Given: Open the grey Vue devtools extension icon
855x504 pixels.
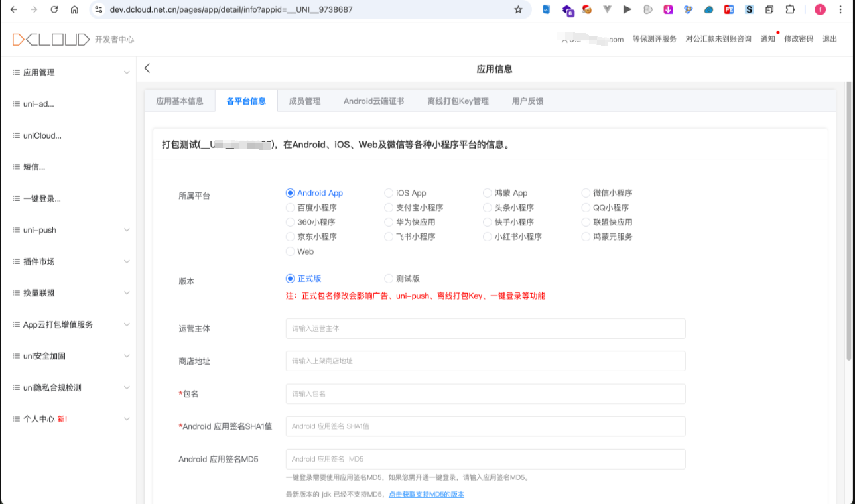Looking at the screenshot, I should (x=607, y=9).
